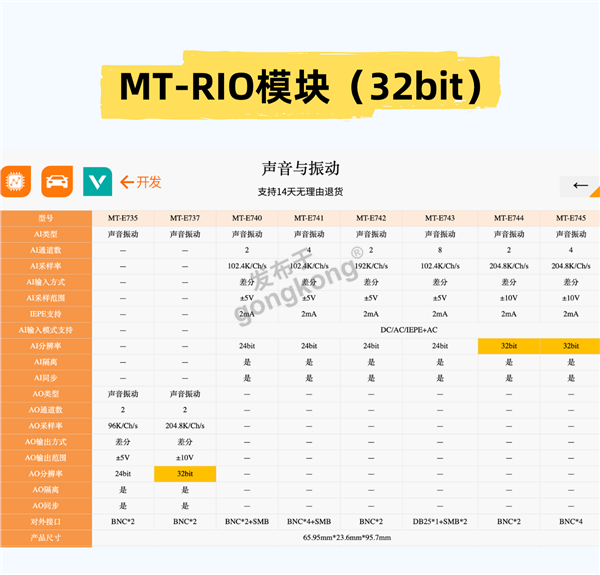Click the DB25*1+SMB*2 interface cell
This screenshot has height=575, width=600.
pyautogui.click(x=440, y=521)
